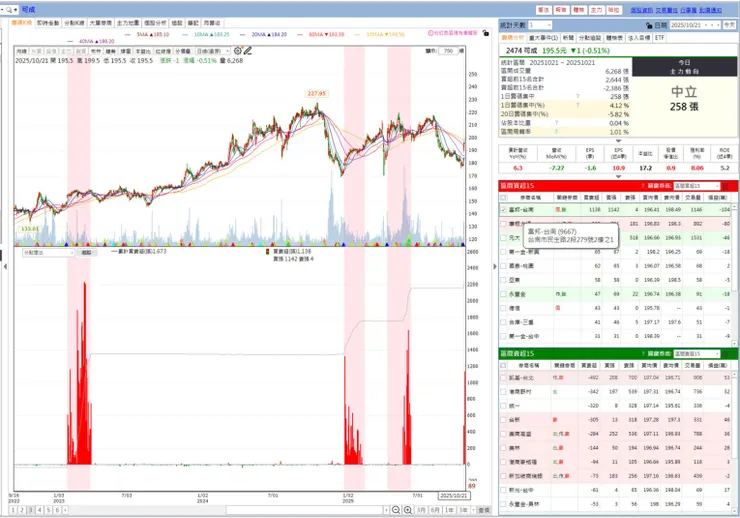Tick the checkbox for 元大 row
Image resolution: width=740 pixels, height=518 pixels.
tap(504, 238)
